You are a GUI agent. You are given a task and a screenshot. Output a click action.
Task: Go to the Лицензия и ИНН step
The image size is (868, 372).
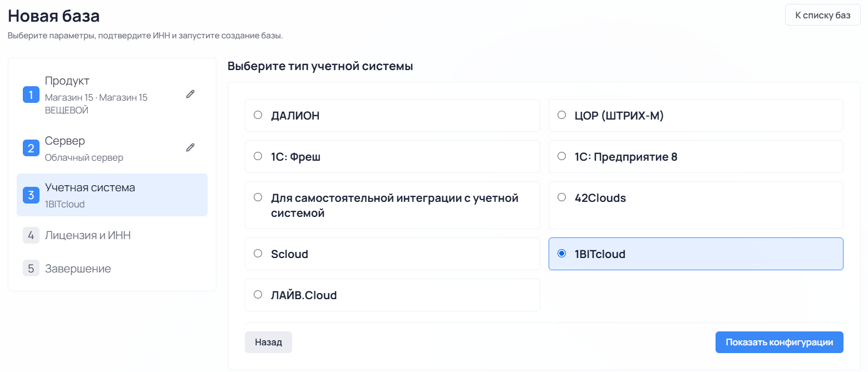click(x=112, y=235)
